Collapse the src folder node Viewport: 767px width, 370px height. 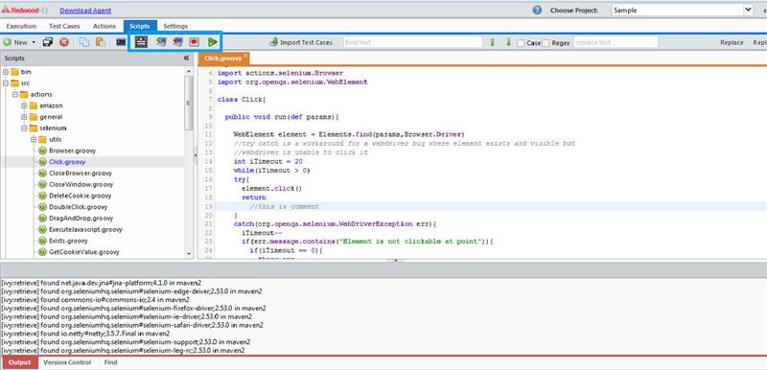[x=6, y=83]
